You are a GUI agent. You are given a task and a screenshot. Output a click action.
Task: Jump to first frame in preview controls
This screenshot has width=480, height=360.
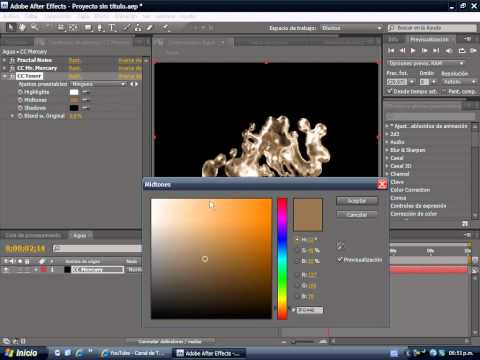(391, 51)
